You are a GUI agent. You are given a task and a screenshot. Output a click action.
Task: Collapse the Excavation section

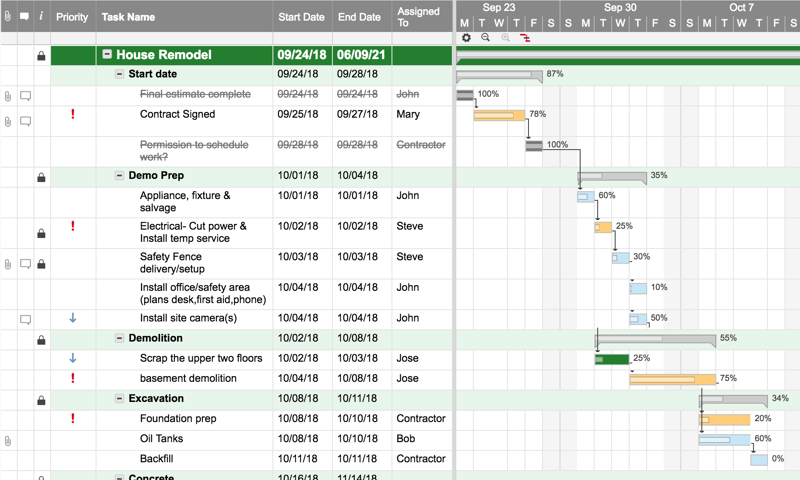click(120, 399)
